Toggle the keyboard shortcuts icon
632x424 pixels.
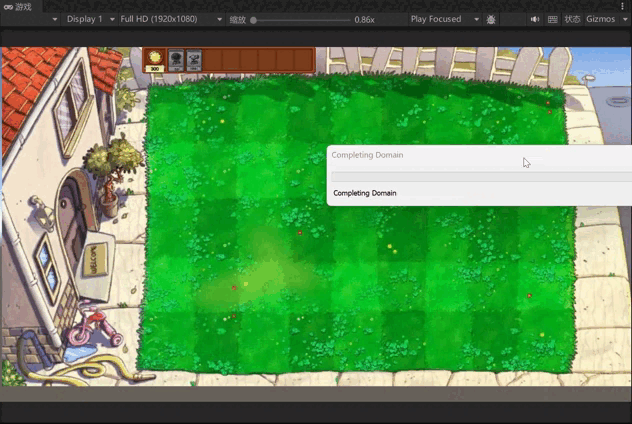tap(553, 19)
